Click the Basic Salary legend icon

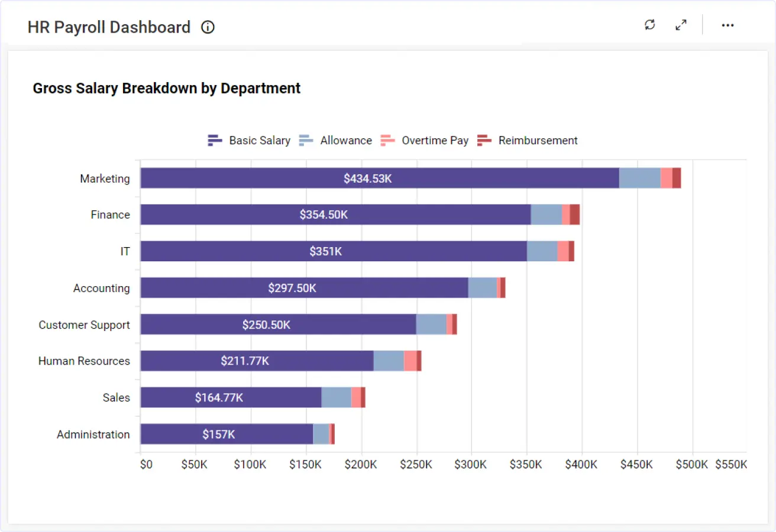coord(215,141)
